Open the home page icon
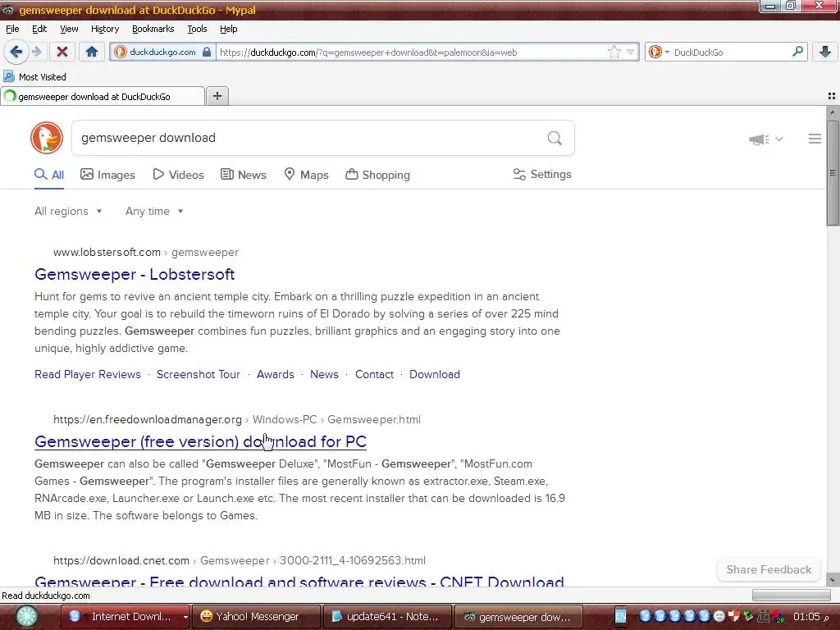 point(92,52)
